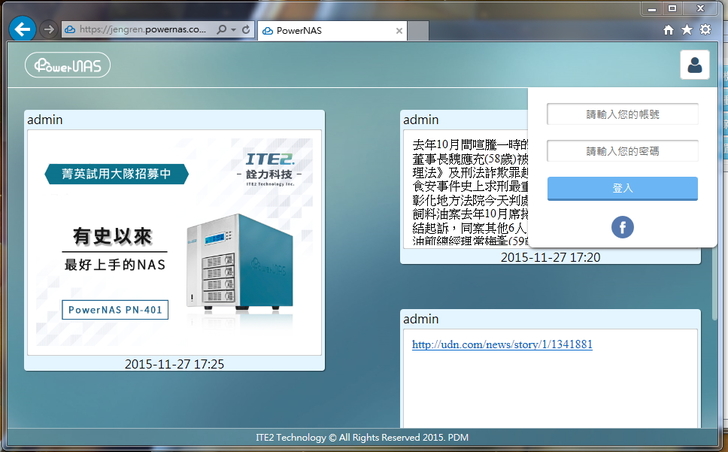728x452 pixels.
Task: Click the blue 登入 login button
Action: (623, 188)
